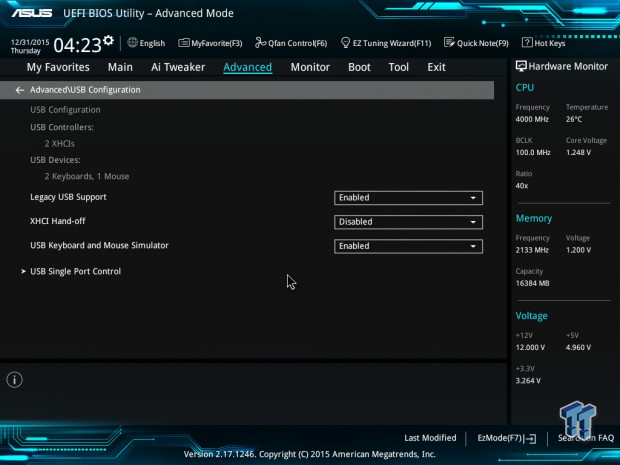Click Memory voltage value 1.200 V

(578, 250)
